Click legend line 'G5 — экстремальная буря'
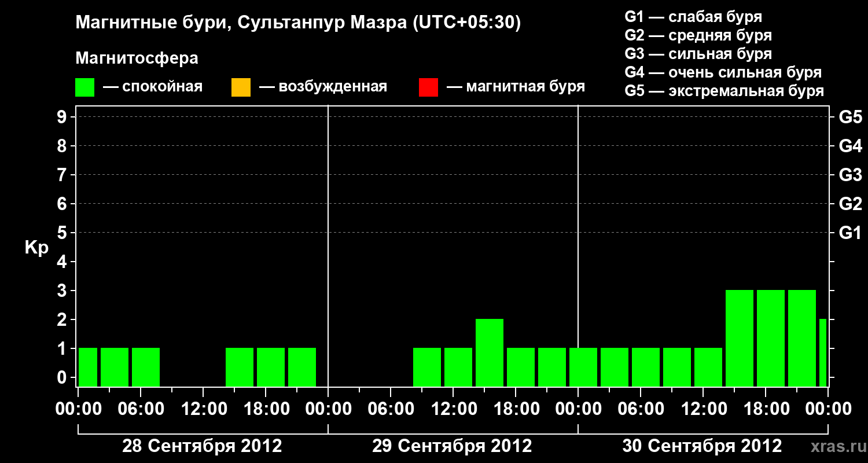This screenshot has width=868, height=463. (x=724, y=91)
